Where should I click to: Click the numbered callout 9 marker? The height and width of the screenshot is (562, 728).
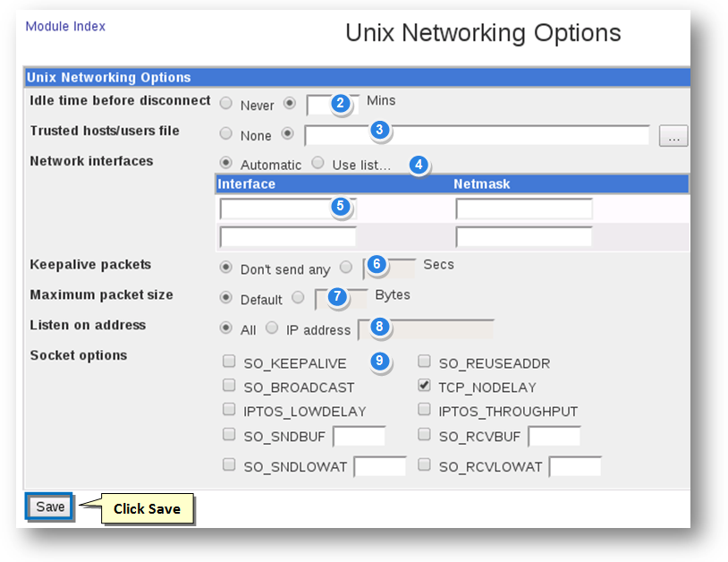point(380,362)
